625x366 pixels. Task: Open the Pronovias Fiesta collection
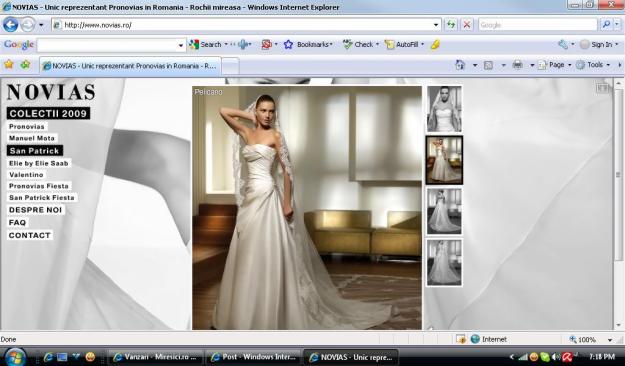[x=39, y=186]
